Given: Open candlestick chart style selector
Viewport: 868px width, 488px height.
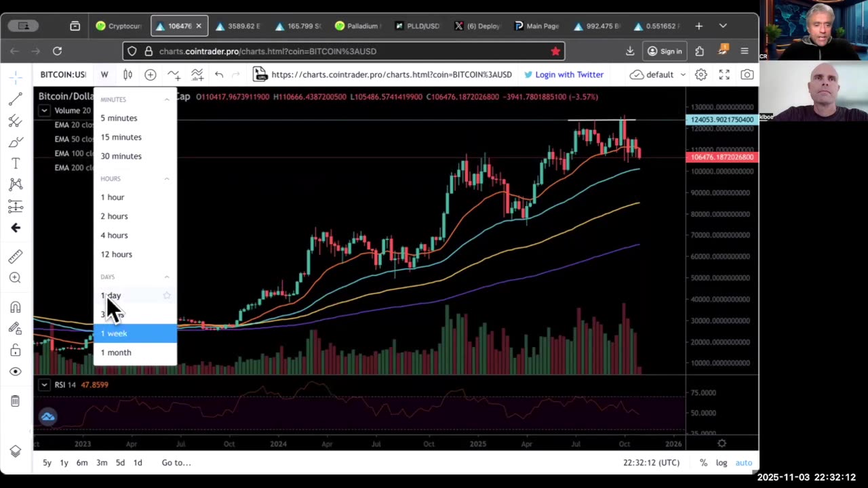Looking at the screenshot, I should pyautogui.click(x=127, y=75).
